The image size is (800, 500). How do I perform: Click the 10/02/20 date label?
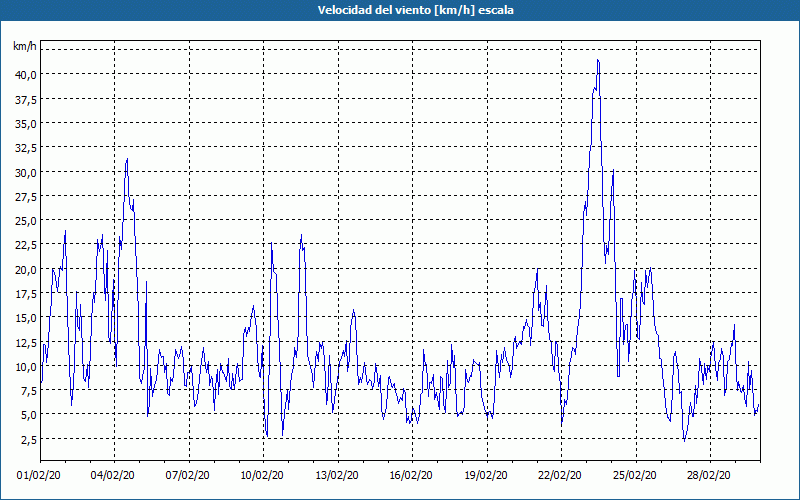coord(262,475)
